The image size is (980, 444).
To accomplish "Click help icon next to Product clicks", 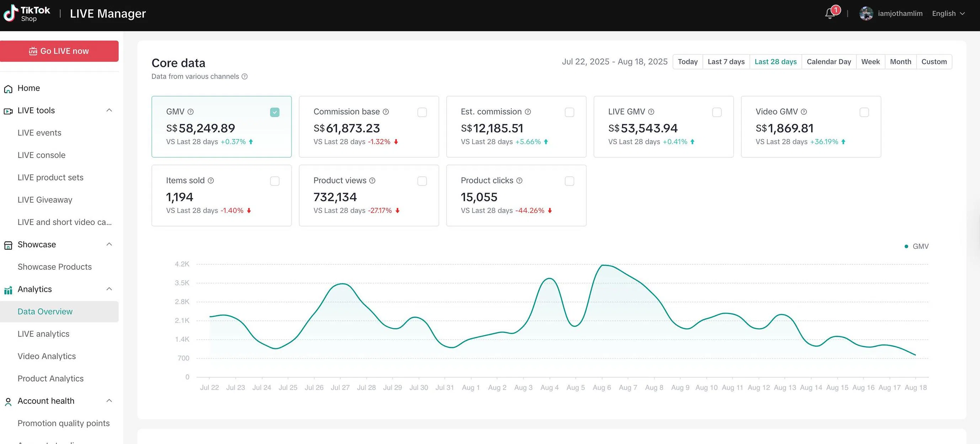I will pos(519,181).
